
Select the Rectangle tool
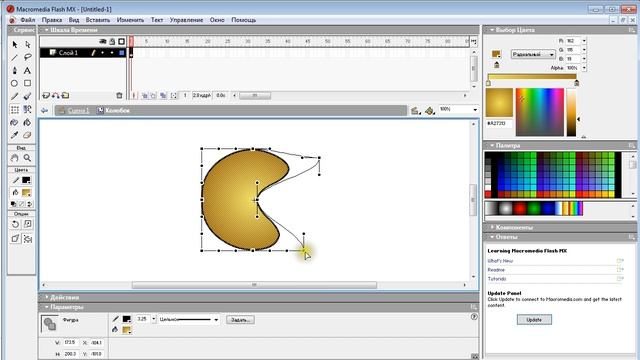(27, 83)
